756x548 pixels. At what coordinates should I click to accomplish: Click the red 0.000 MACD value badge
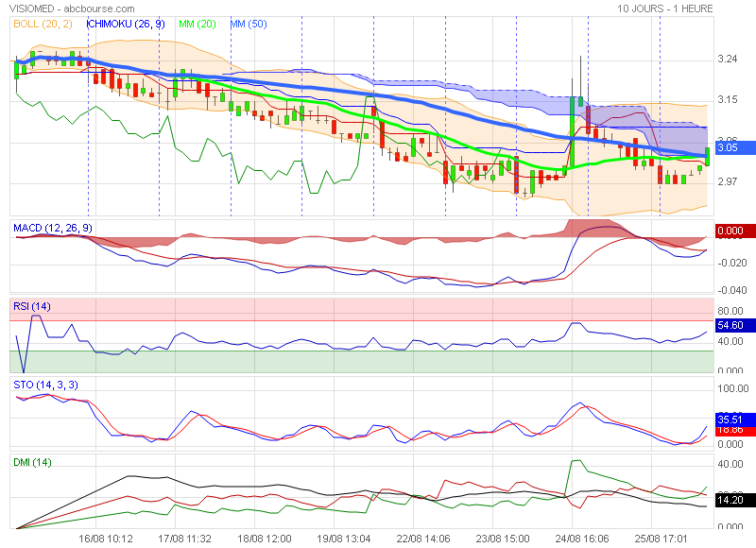735,231
